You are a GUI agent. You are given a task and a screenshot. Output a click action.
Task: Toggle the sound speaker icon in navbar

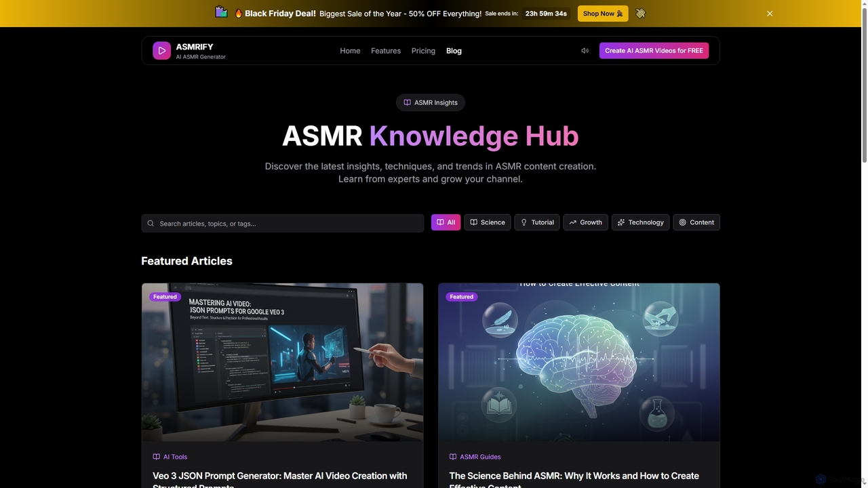585,51
